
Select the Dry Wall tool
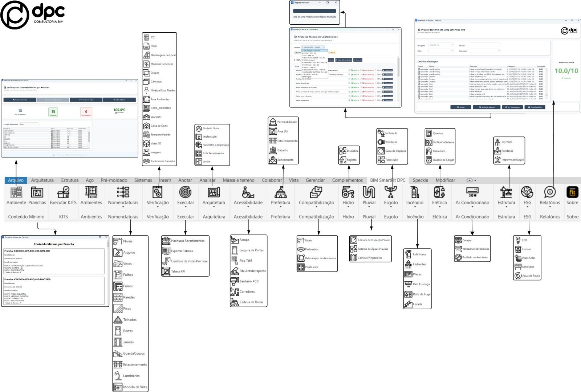[x=503, y=142]
